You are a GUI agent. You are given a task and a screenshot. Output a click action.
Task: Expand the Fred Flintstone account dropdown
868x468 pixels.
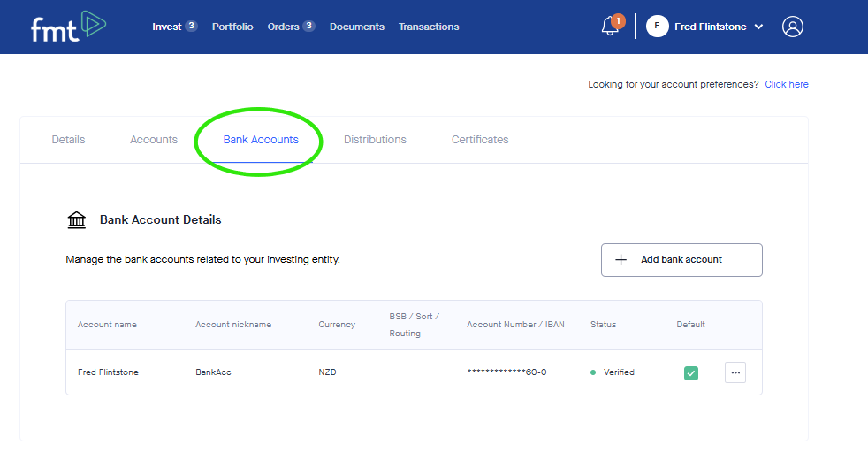(x=758, y=27)
